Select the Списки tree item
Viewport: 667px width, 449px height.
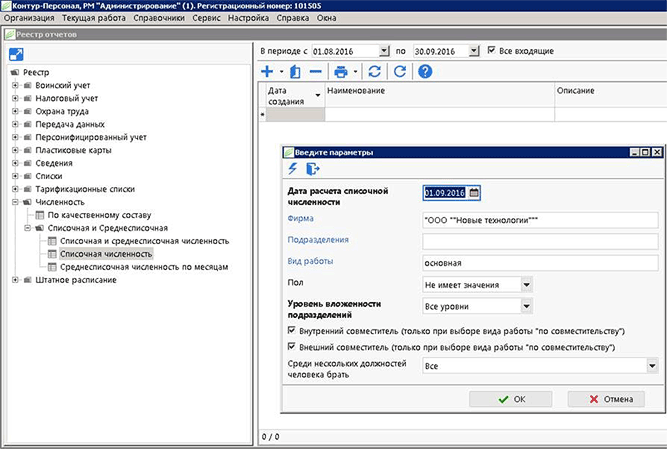click(x=49, y=176)
